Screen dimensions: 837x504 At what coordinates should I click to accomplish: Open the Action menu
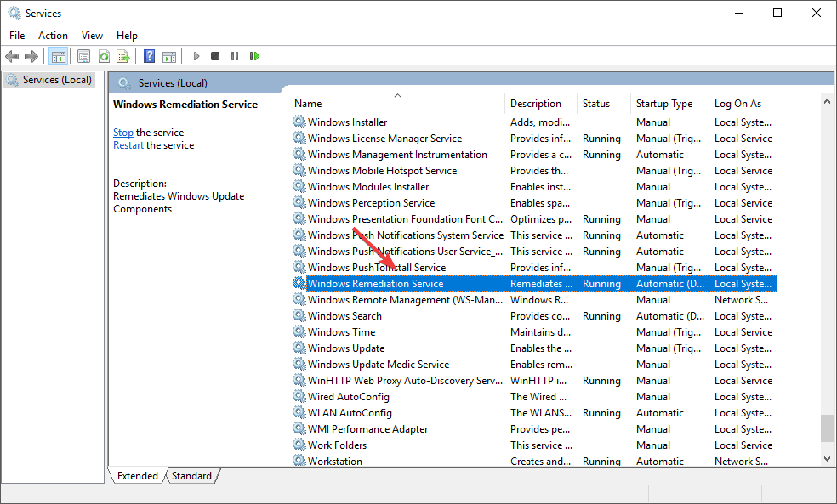click(53, 35)
